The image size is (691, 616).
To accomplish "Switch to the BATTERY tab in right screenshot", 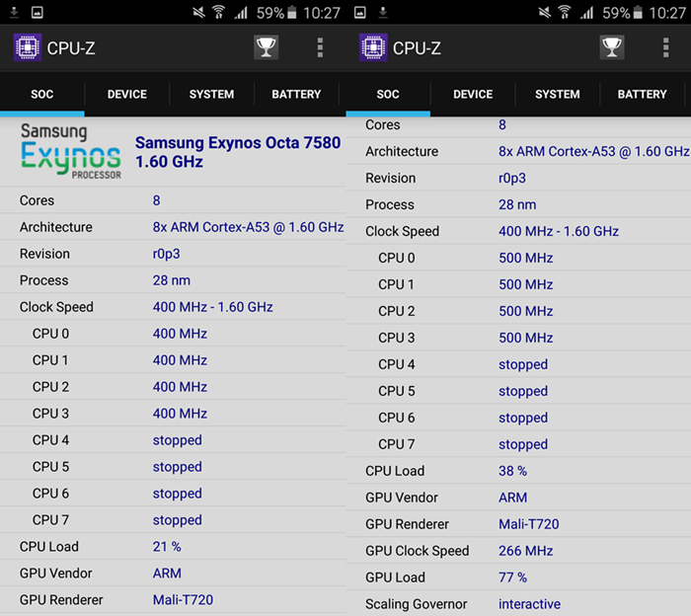I will click(x=642, y=95).
